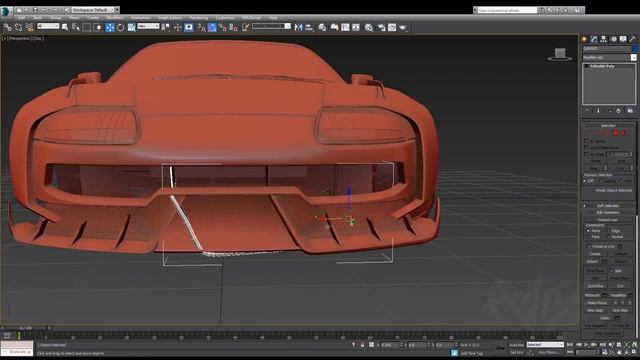This screenshot has height=360, width=640.
Task: Activate the Select and Move tool
Action: 110,27
